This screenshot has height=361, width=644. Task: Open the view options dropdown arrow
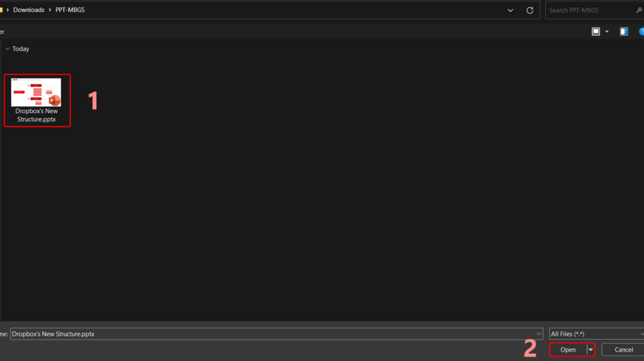tap(607, 31)
